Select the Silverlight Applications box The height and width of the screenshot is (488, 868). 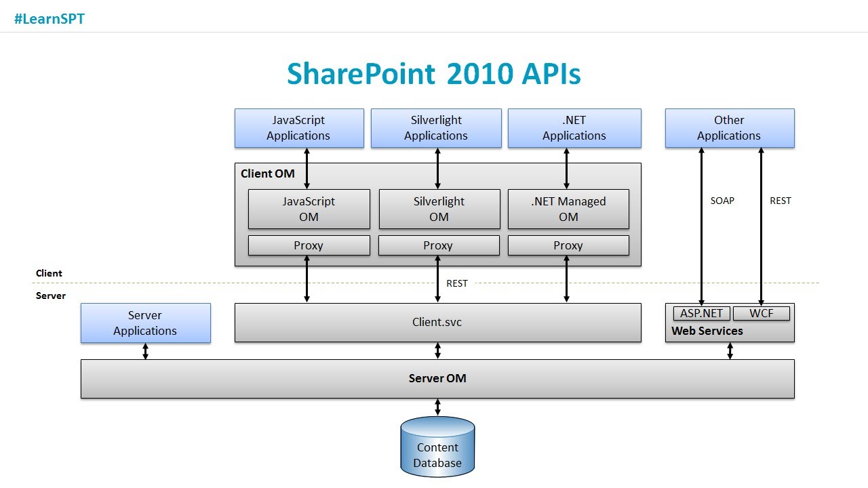coord(436,128)
